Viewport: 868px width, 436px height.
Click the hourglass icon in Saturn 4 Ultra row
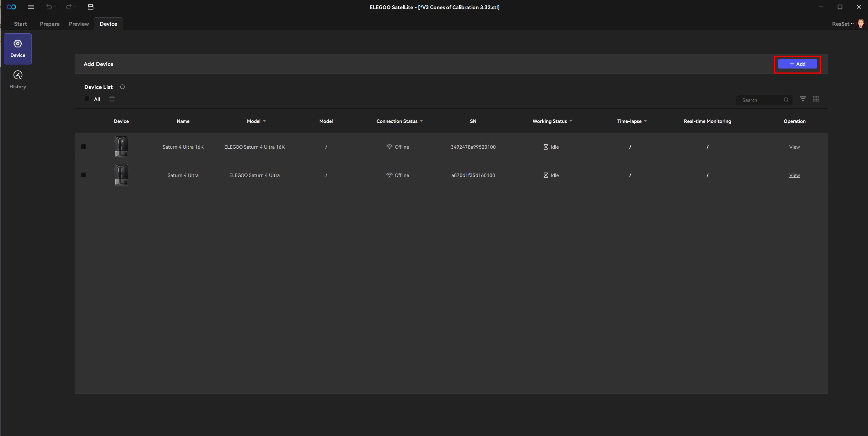coord(546,175)
